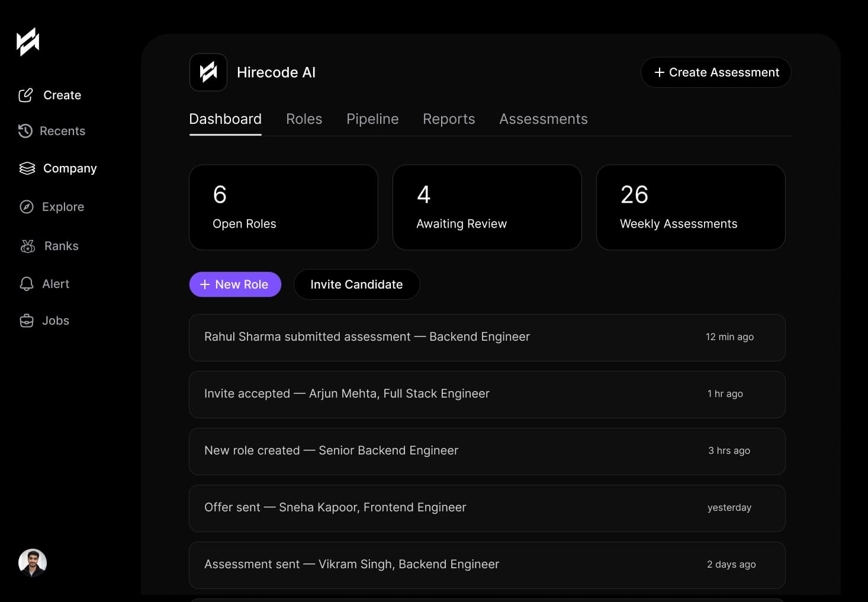Click the Company layers icon
The image size is (868, 602).
tap(27, 168)
